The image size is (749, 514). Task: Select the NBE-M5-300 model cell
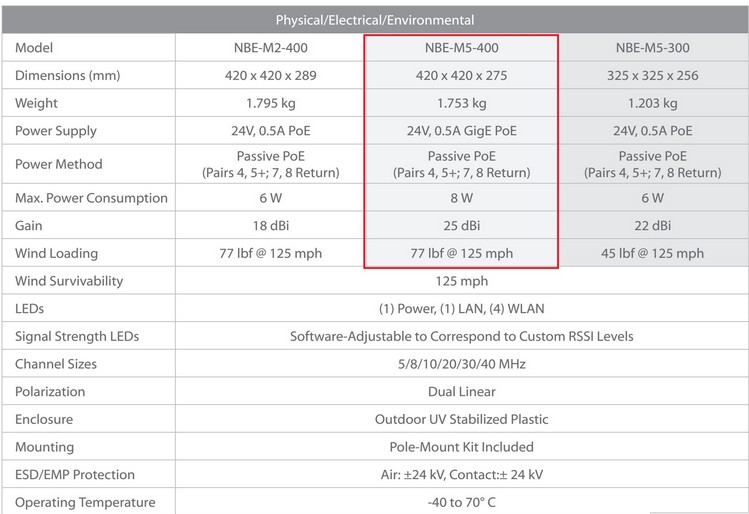[653, 48]
